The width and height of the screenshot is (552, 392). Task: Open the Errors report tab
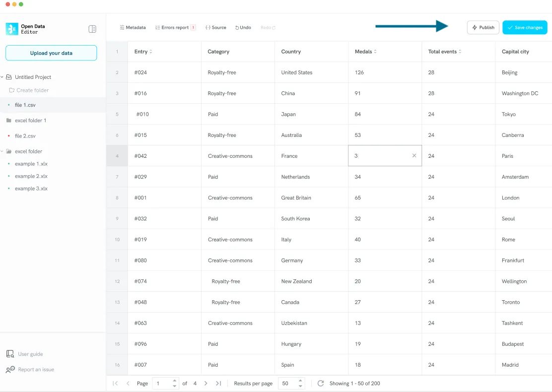click(x=175, y=28)
